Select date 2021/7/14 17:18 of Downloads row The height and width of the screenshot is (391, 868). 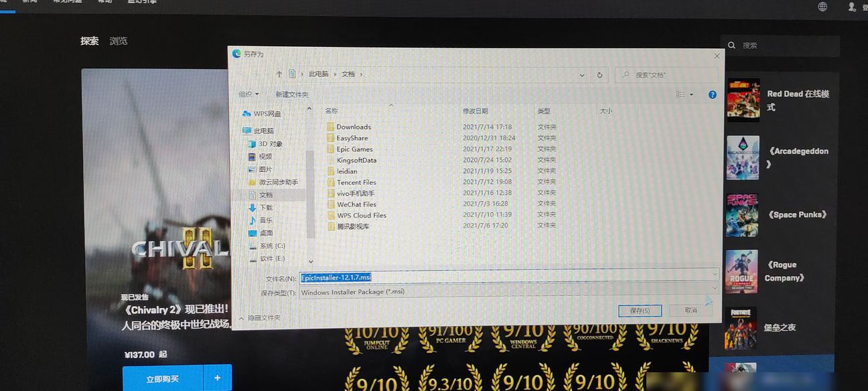click(x=487, y=127)
